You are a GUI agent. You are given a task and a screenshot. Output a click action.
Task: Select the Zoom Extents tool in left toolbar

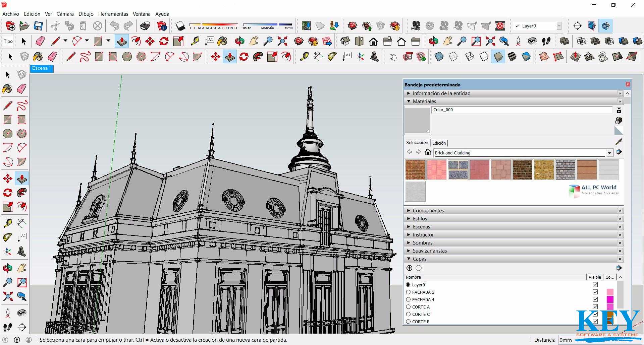point(7,296)
